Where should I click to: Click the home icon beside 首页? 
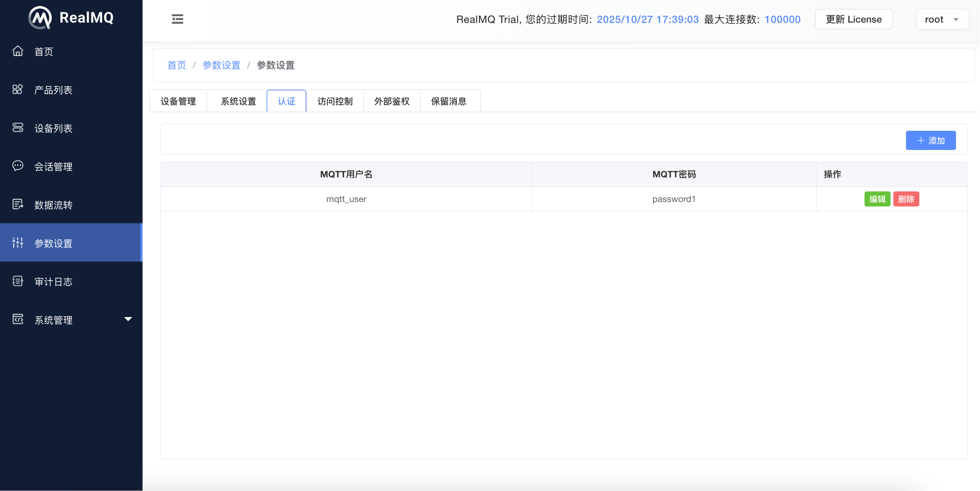pos(17,51)
